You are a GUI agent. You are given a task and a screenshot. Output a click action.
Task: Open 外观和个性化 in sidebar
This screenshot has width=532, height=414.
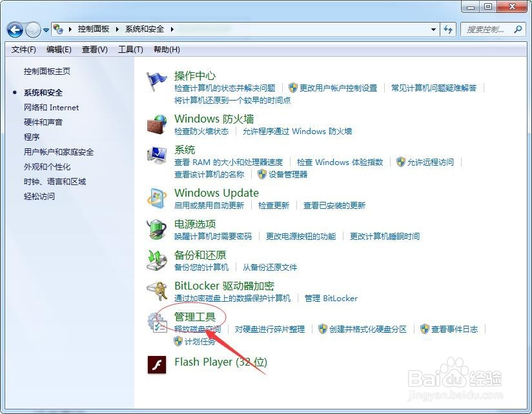tap(47, 166)
